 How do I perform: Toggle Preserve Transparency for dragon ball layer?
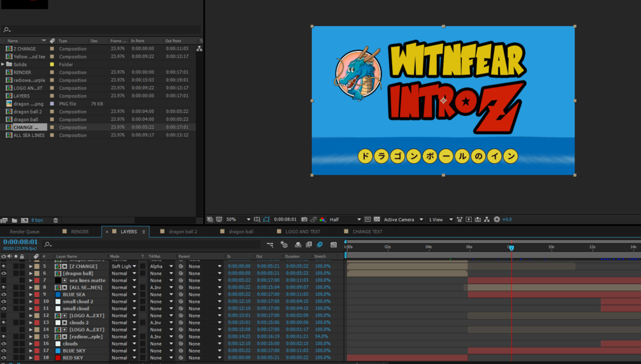pos(143,273)
